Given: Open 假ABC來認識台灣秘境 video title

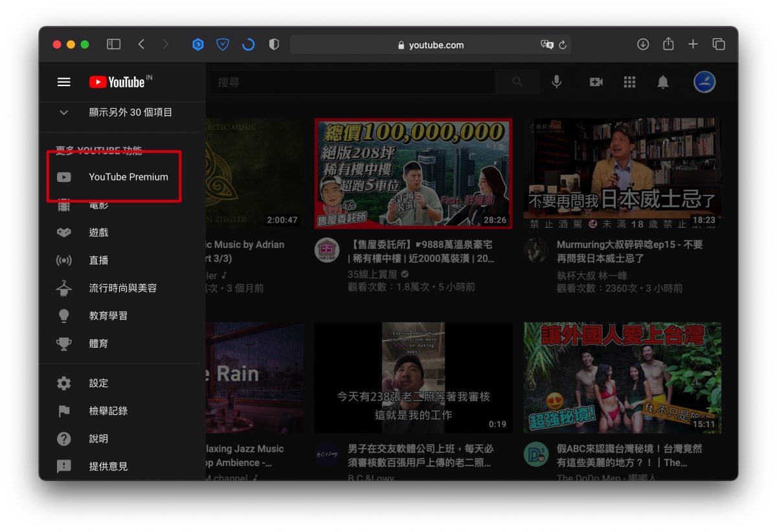Looking at the screenshot, I should (629, 456).
